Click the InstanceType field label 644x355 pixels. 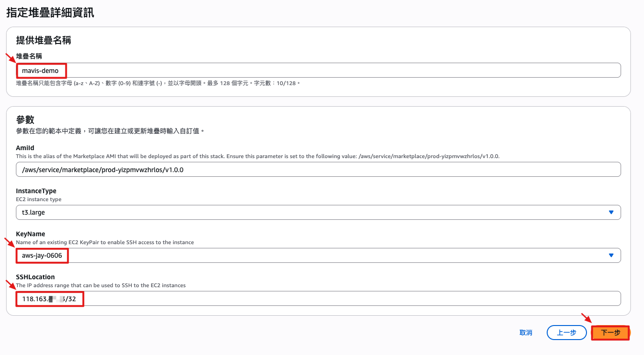coord(36,191)
